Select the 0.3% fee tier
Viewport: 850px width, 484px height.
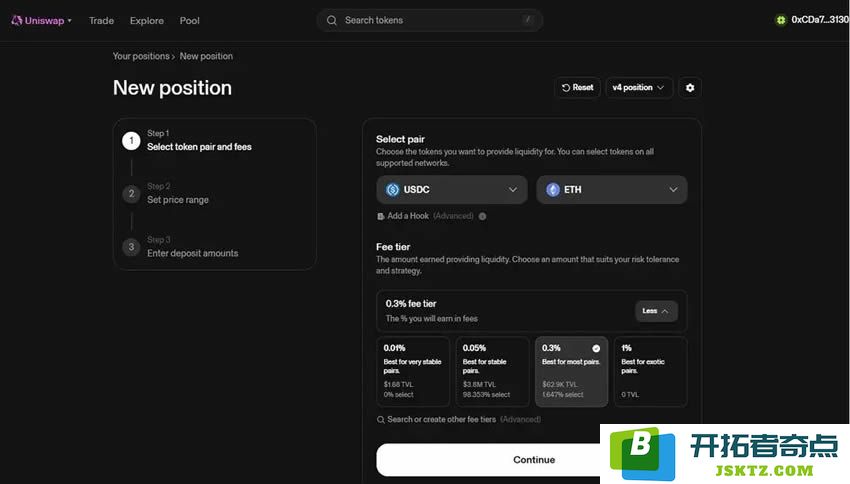click(571, 372)
